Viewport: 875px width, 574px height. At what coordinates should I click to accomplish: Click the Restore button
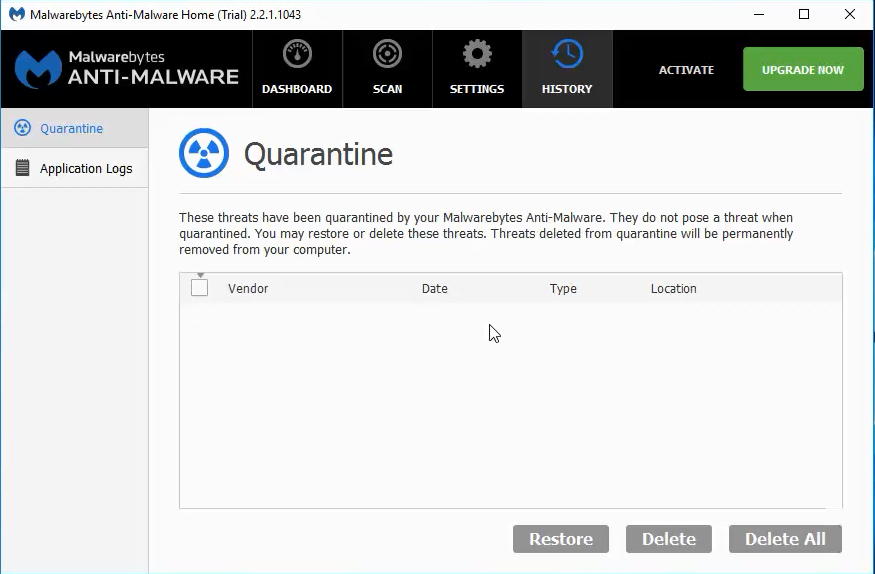click(x=561, y=539)
